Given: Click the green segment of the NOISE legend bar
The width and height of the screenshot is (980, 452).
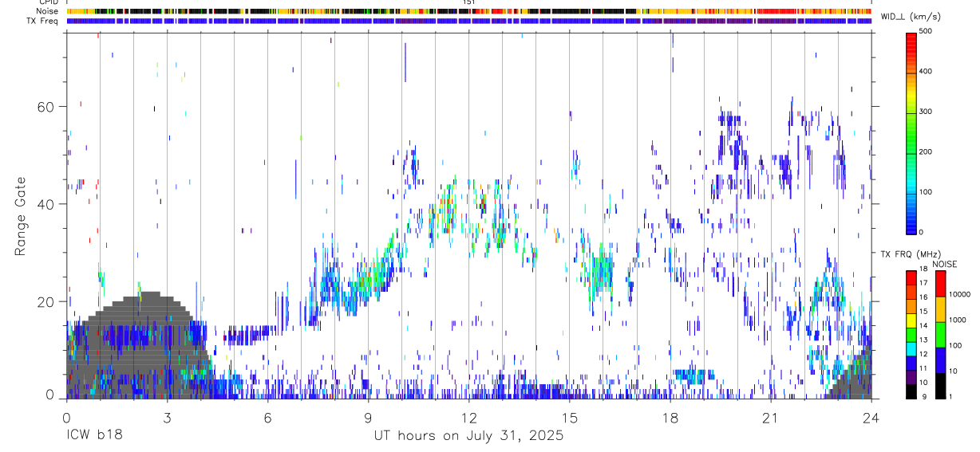Looking at the screenshot, I should click(x=941, y=335).
